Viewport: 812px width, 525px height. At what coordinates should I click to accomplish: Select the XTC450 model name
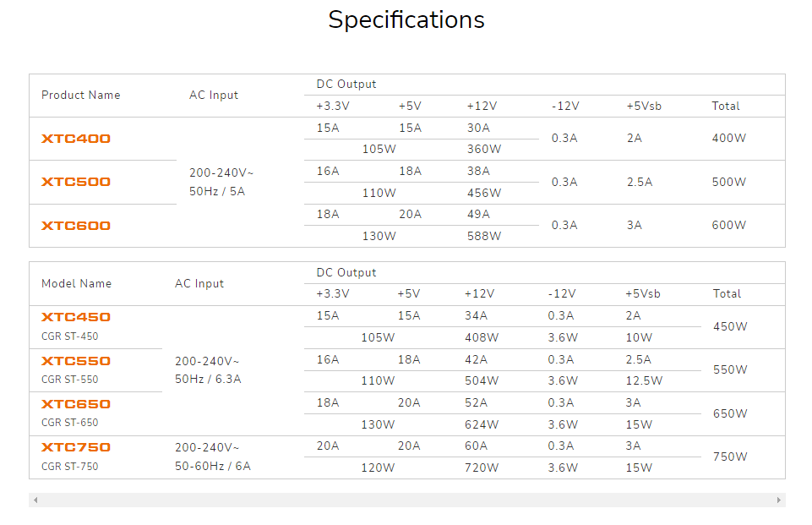pos(76,317)
